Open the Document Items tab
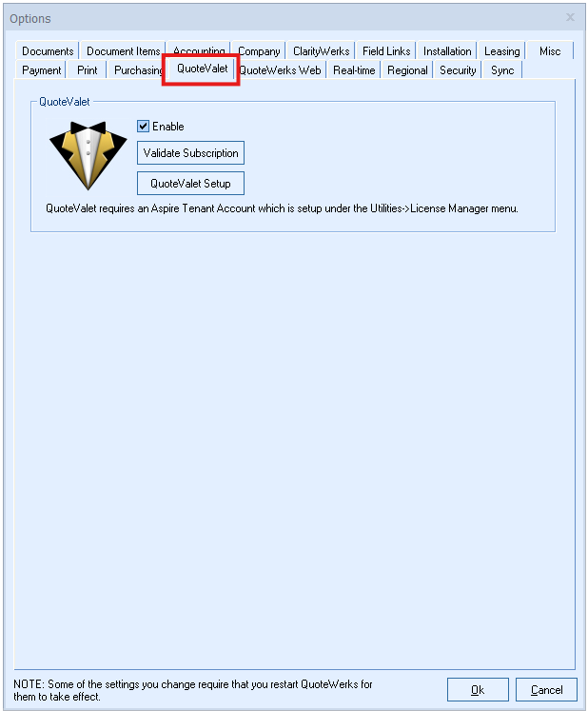This screenshot has height=711, width=588. coord(124,50)
